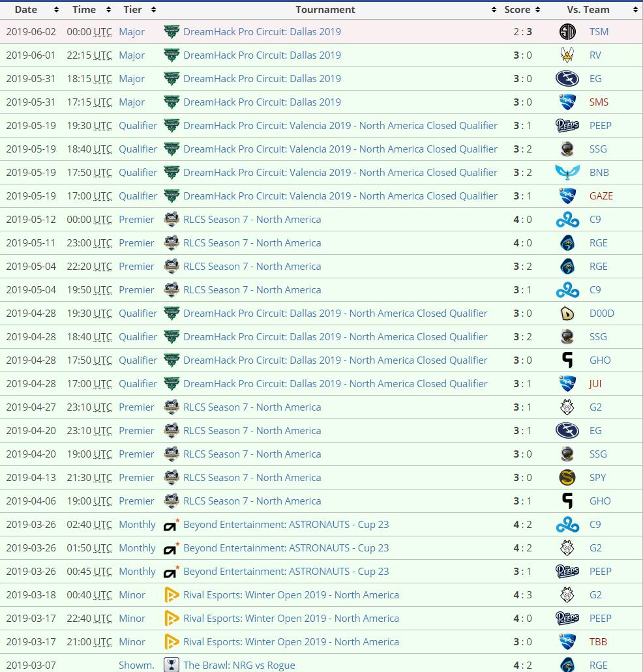Viewport: 643px width, 672px height.
Task: Click Showm. tier link in 2019-03-07 row
Action: click(x=136, y=665)
